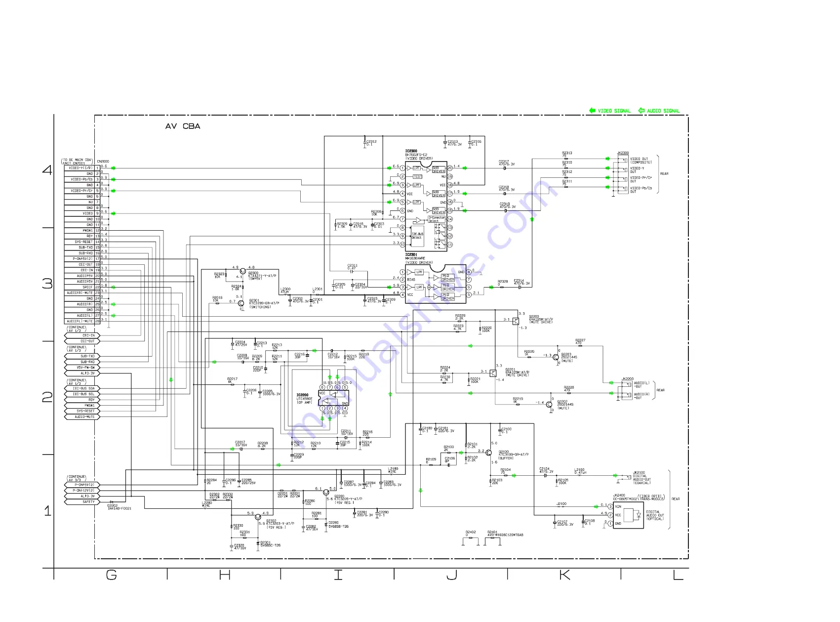Viewport: 840px width, 622px height.
Task: Click the VIDEO-Pb/Cb connector row
Action: (82, 179)
